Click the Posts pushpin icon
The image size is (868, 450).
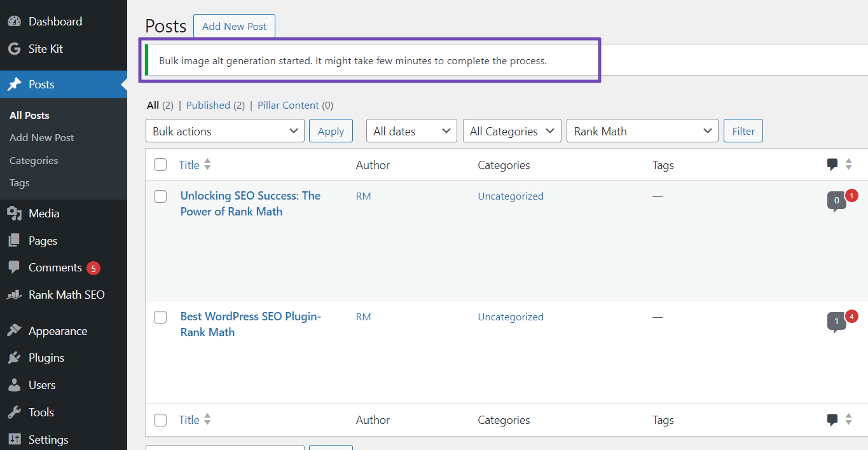point(14,85)
